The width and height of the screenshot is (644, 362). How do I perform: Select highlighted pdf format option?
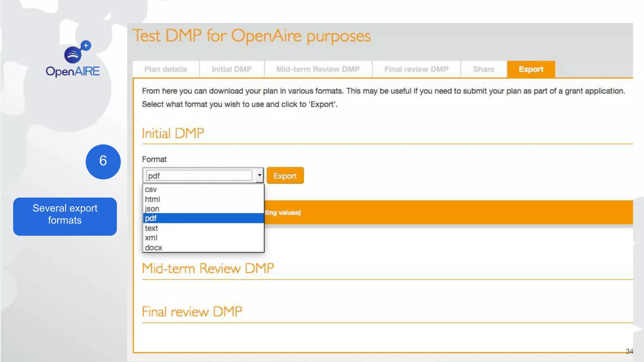(151, 218)
